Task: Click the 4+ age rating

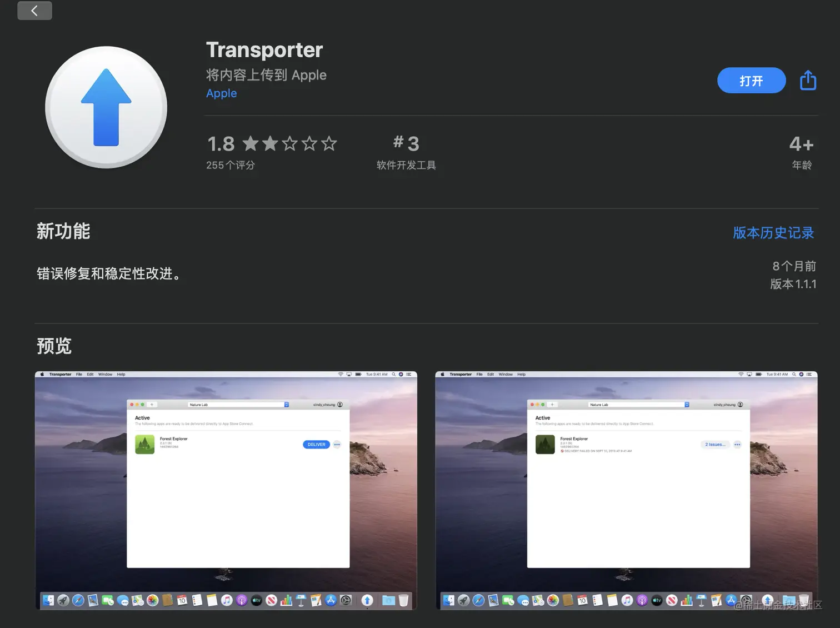Action: click(x=802, y=144)
